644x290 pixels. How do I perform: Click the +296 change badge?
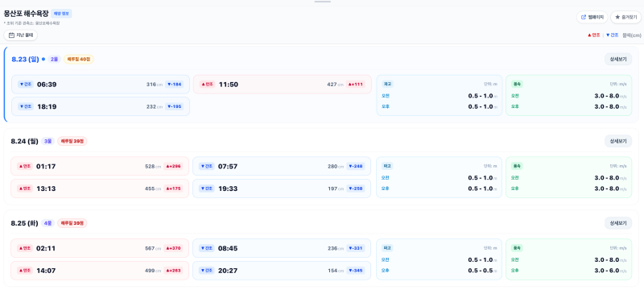[x=174, y=167]
